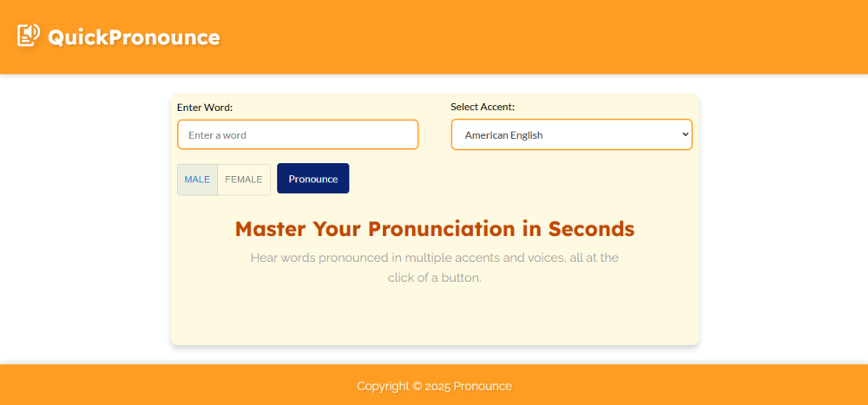Click the 'Enter Word:' label
The height and width of the screenshot is (405, 868).
click(x=205, y=108)
